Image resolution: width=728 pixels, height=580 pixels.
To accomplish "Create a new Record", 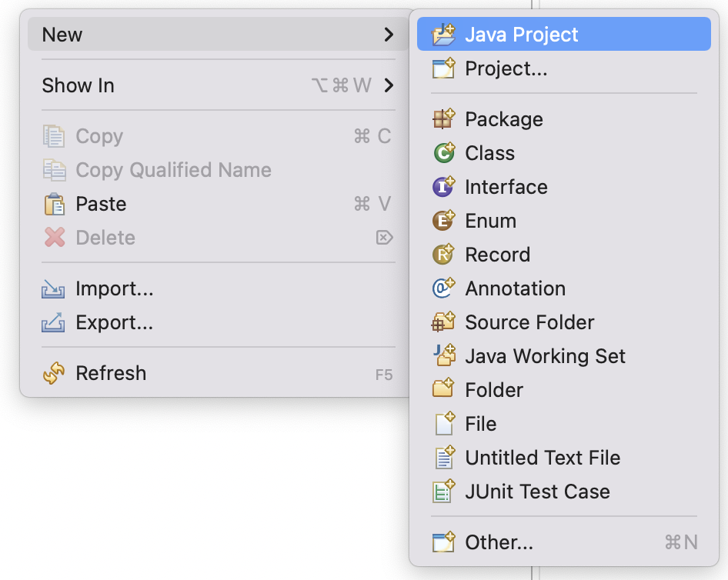I will click(563, 255).
